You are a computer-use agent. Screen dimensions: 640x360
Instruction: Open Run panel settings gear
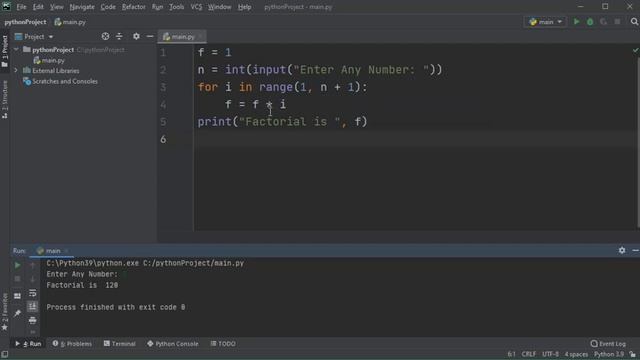coord(622,250)
